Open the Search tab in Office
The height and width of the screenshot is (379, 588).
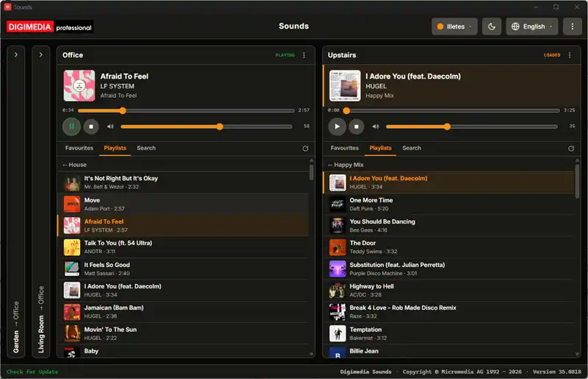[x=146, y=148]
